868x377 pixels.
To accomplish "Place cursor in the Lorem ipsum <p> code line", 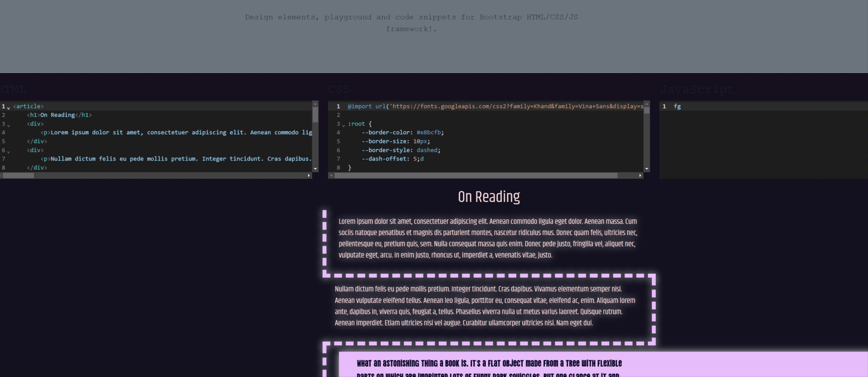I will click(x=176, y=132).
